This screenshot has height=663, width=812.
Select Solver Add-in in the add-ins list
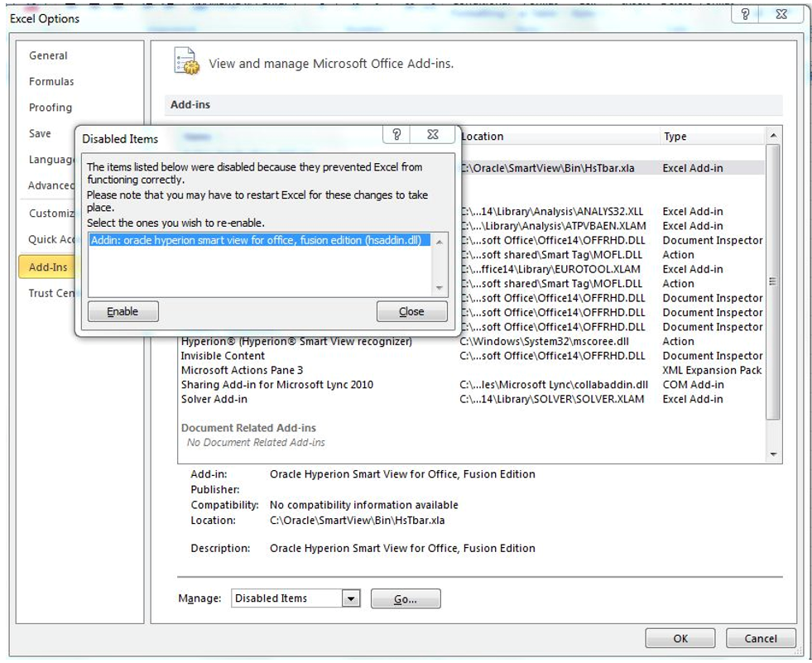click(x=214, y=399)
